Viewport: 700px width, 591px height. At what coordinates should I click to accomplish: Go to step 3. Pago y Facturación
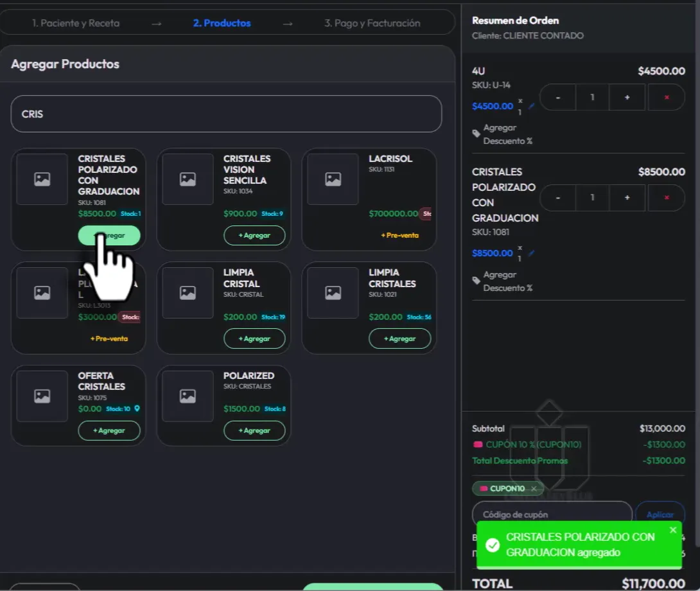coord(372,23)
